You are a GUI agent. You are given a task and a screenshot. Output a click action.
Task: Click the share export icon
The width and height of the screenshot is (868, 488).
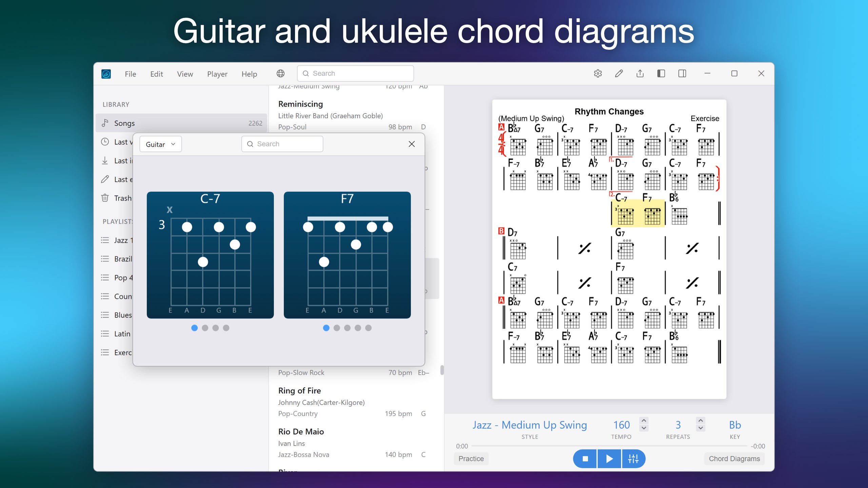(640, 74)
